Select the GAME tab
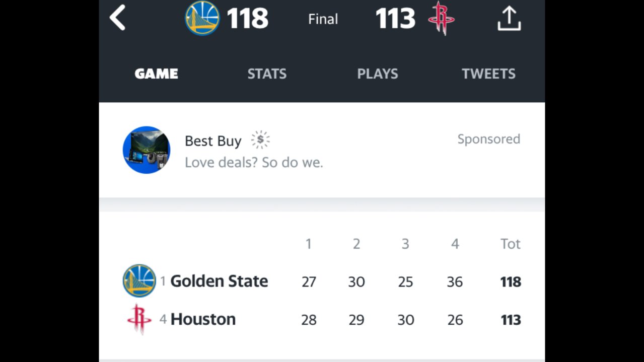Viewport: 644px width, 362px height. tap(157, 74)
